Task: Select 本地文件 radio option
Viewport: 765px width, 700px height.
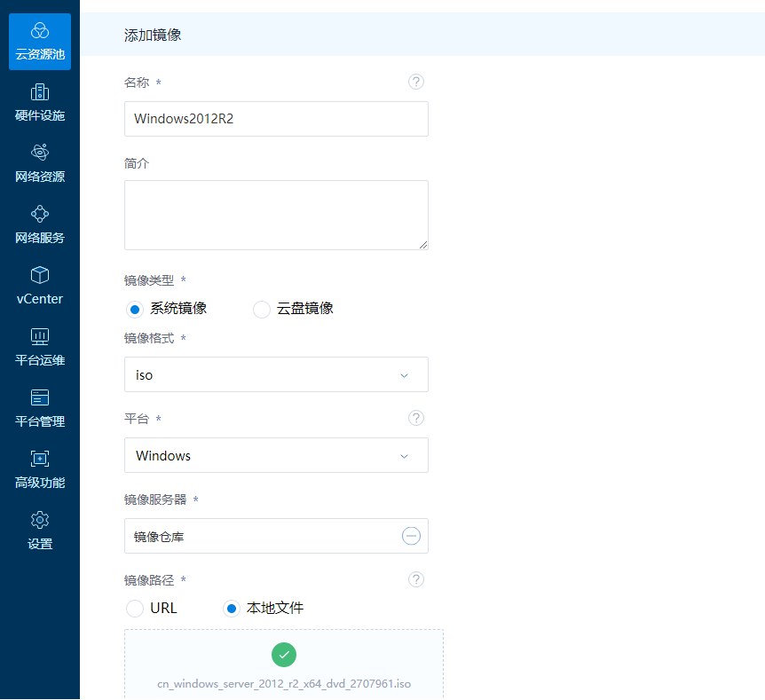Action: coord(231,609)
